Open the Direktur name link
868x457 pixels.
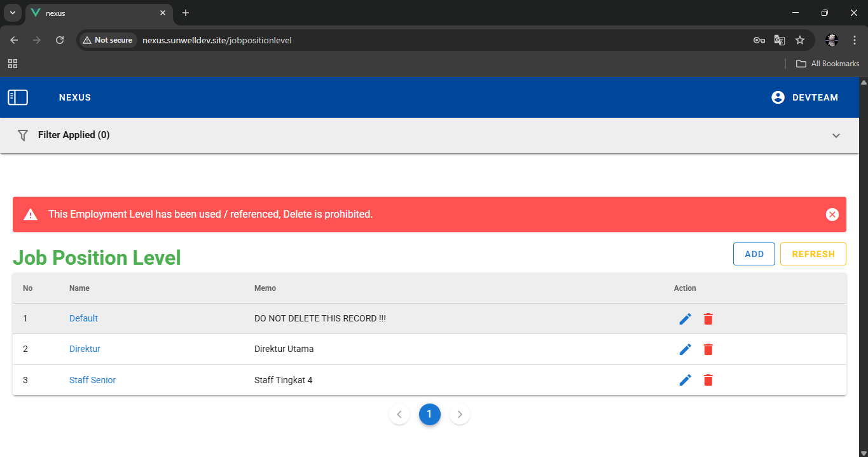point(85,349)
